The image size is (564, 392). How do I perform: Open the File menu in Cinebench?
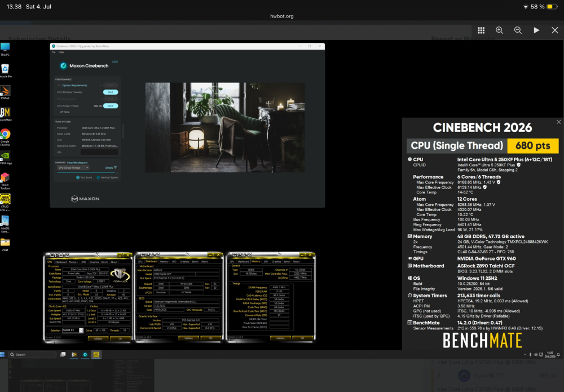point(54,52)
